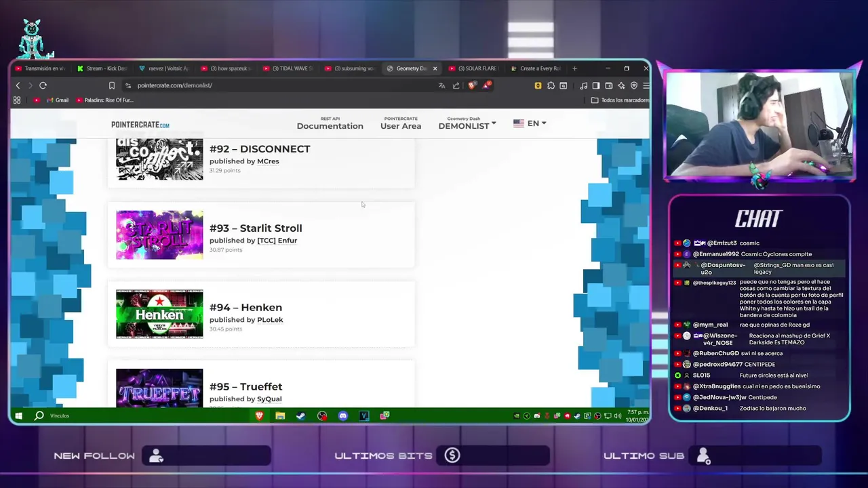
Task: Click publisher name MCres
Action: coord(268,161)
